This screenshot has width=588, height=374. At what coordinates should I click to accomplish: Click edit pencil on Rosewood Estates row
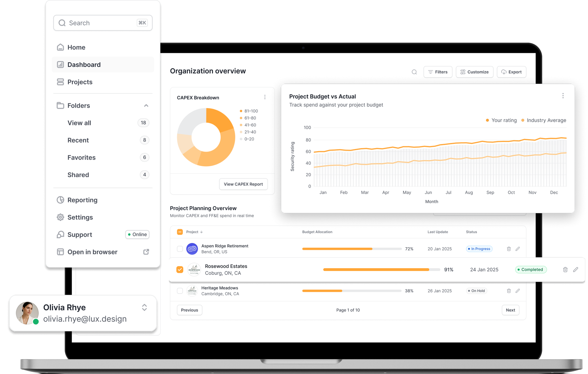tap(575, 270)
